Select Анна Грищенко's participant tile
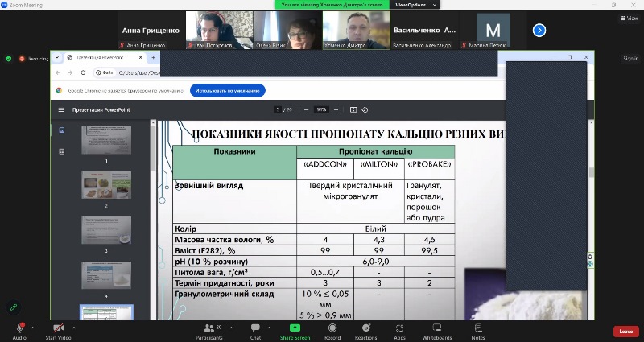 151,31
